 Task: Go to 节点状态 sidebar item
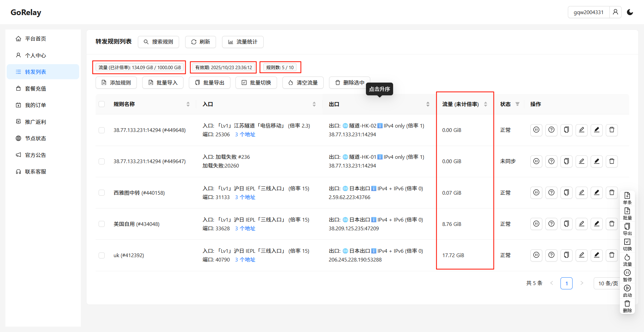[x=36, y=138]
